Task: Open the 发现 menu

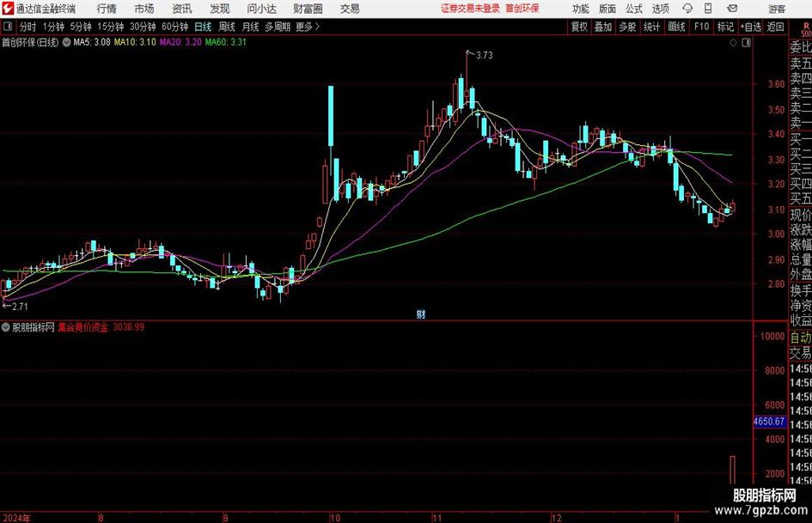Action: coord(220,9)
